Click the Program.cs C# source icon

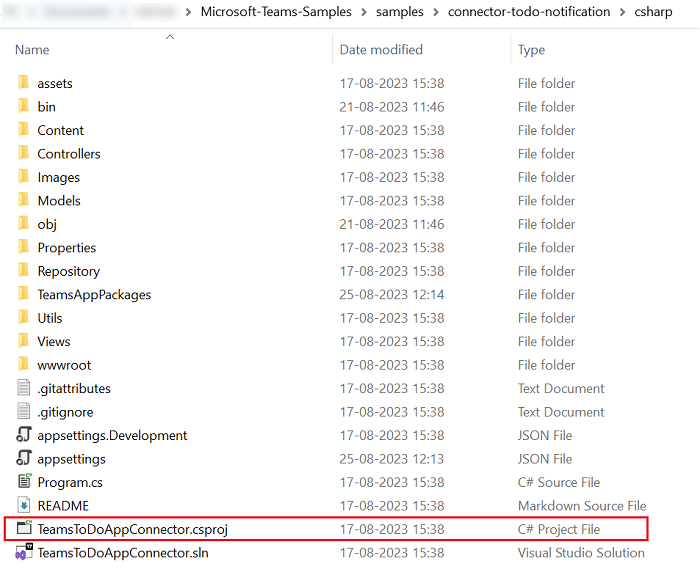pos(24,481)
